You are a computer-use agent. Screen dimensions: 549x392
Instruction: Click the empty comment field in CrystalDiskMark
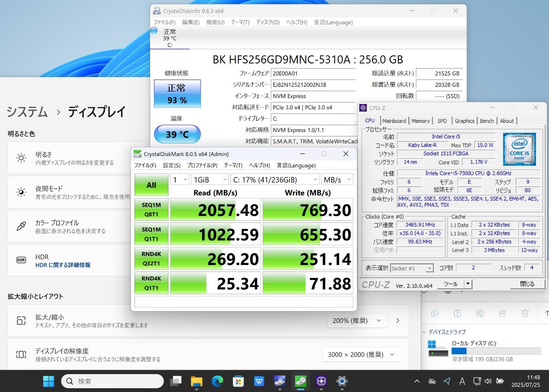tap(244, 302)
